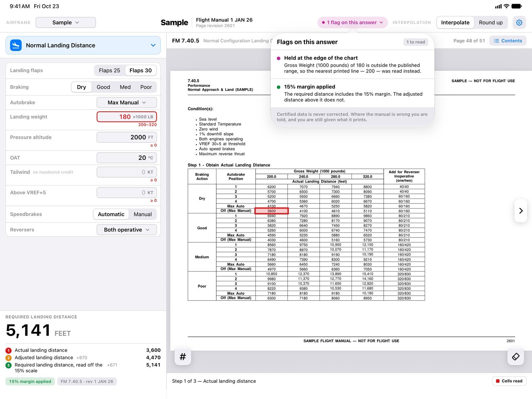The height and width of the screenshot is (399, 532).
Task: Open the Contents list
Action: [x=508, y=41]
